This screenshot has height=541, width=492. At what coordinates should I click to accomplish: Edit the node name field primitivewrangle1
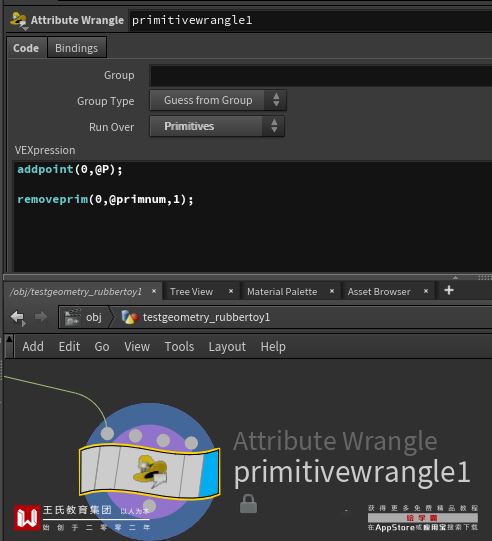[310, 20]
